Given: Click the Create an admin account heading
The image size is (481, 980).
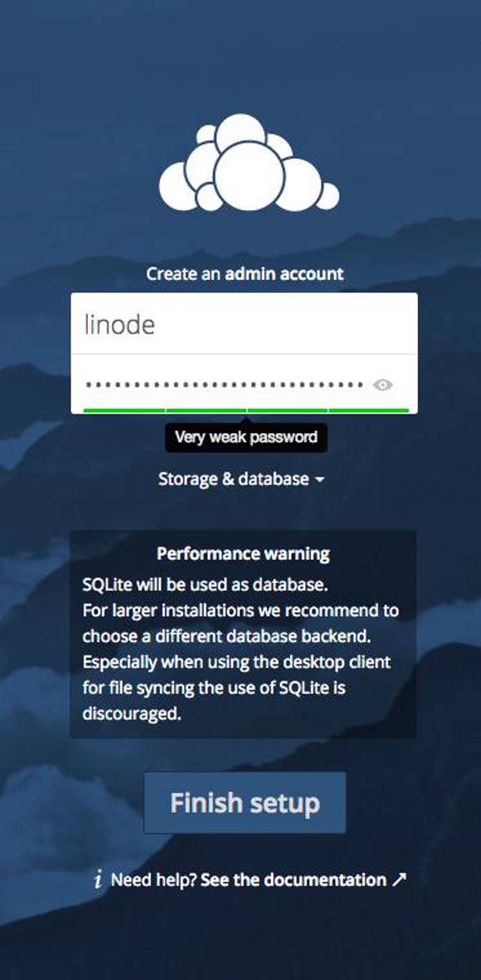Looking at the screenshot, I should point(244,273).
